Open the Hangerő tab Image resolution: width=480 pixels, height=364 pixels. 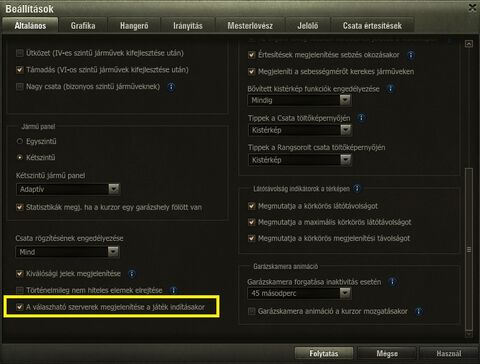click(x=134, y=26)
